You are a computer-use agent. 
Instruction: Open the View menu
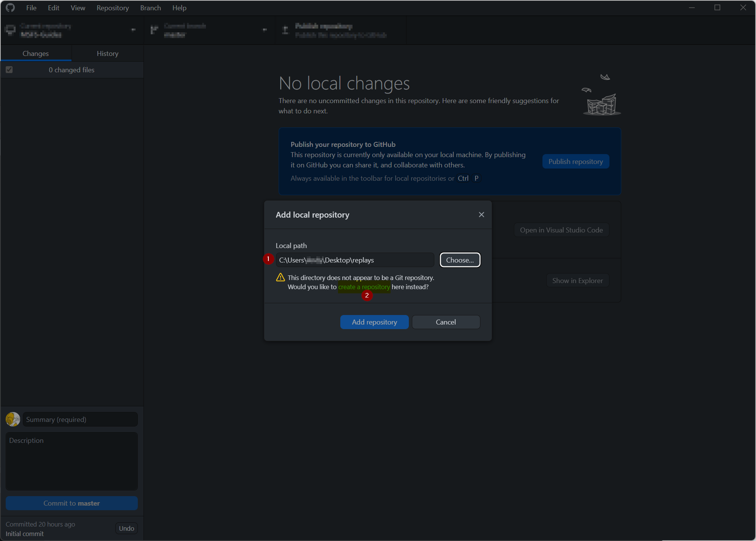click(78, 8)
